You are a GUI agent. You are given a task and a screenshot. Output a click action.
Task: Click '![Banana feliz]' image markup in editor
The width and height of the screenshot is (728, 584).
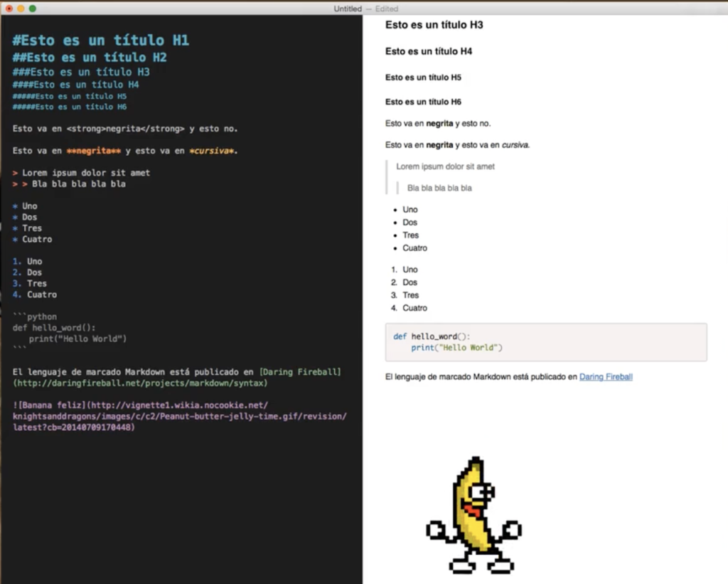pyautogui.click(x=49, y=405)
